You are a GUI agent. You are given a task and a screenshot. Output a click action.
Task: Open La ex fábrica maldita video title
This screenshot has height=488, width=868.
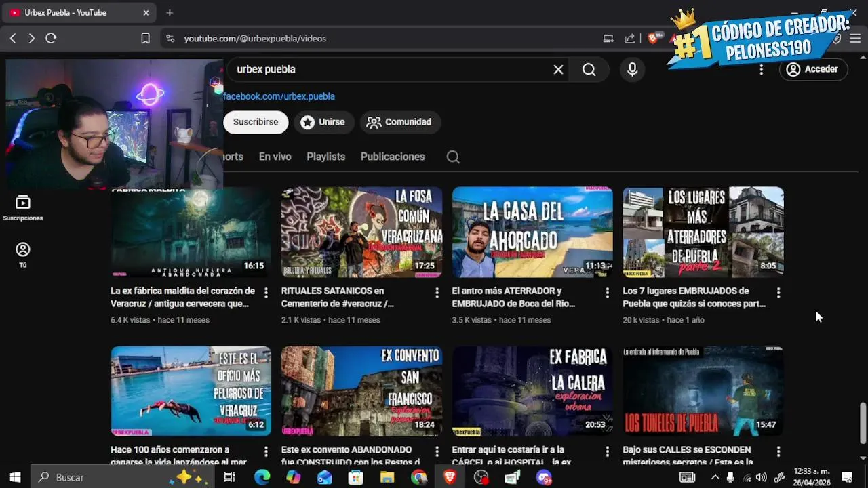183,297
